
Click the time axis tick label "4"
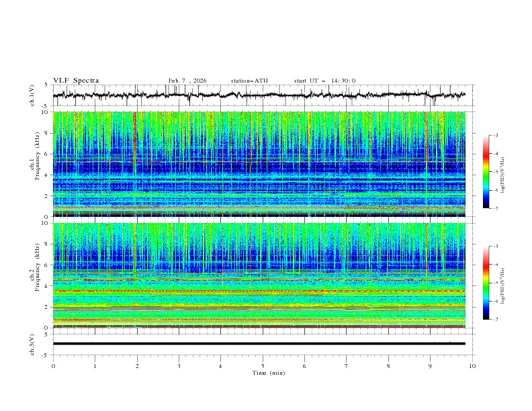pos(220,366)
